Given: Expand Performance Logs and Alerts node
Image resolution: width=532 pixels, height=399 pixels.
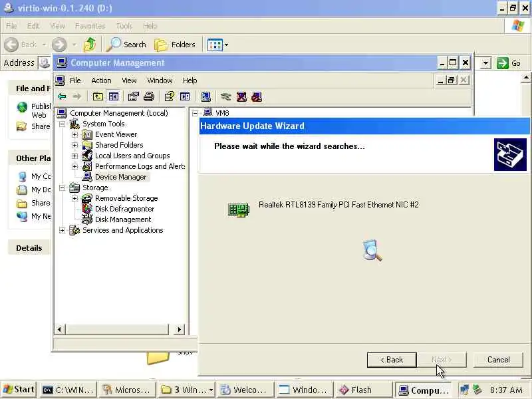Looking at the screenshot, I should (74, 167).
